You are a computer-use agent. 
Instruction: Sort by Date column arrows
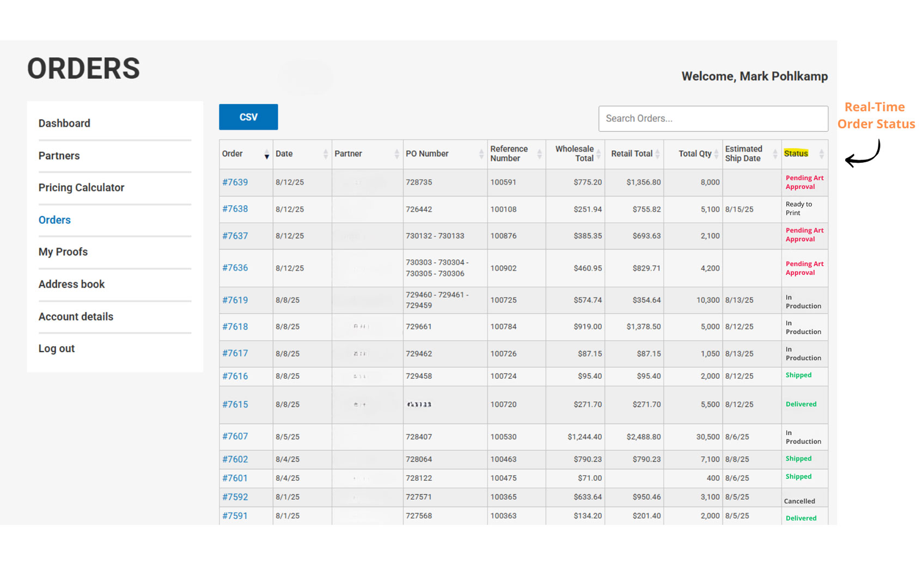click(x=326, y=154)
